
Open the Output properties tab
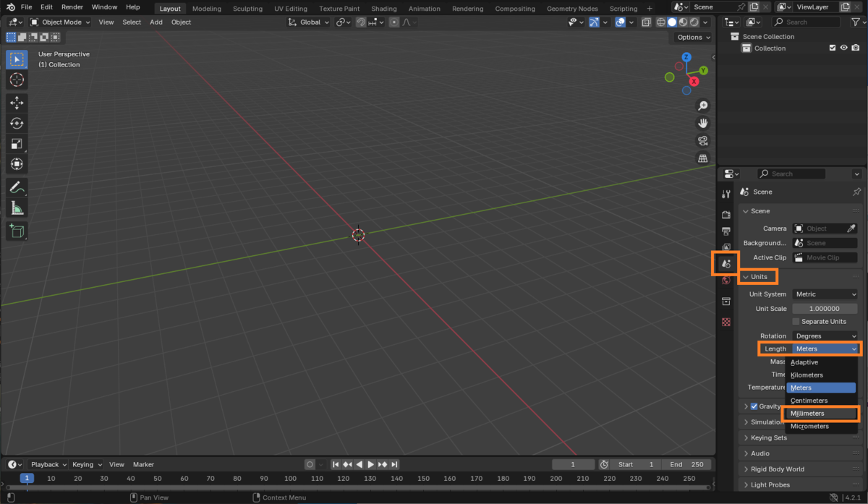(726, 231)
